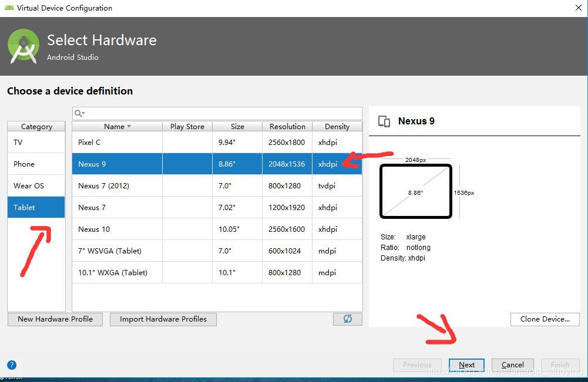Click the Previous button

coord(417,365)
